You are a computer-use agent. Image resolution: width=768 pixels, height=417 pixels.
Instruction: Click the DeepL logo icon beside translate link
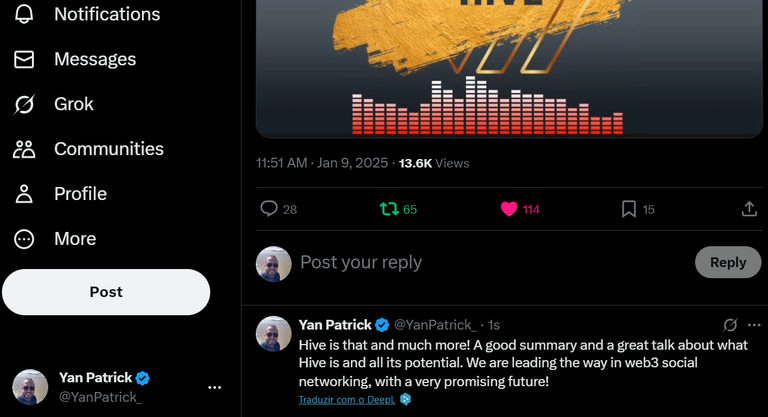[405, 399]
